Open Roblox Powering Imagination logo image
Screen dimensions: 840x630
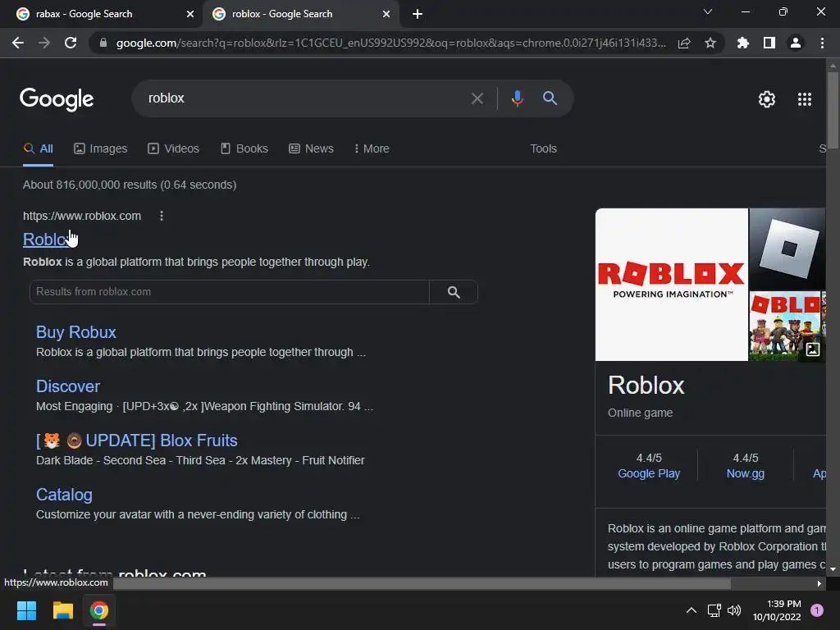point(672,285)
